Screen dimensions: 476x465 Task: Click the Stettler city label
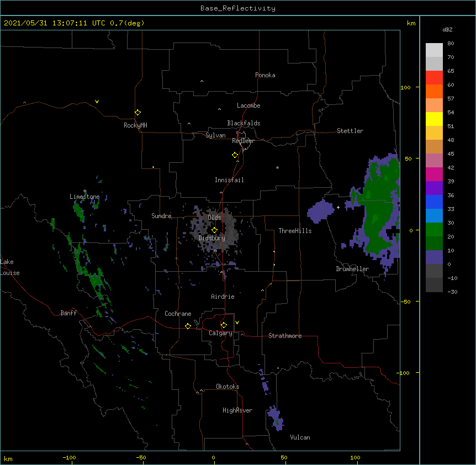(x=350, y=131)
